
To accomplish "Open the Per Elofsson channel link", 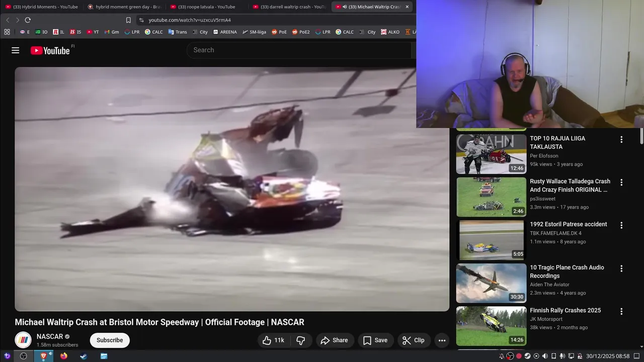I will click(544, 156).
